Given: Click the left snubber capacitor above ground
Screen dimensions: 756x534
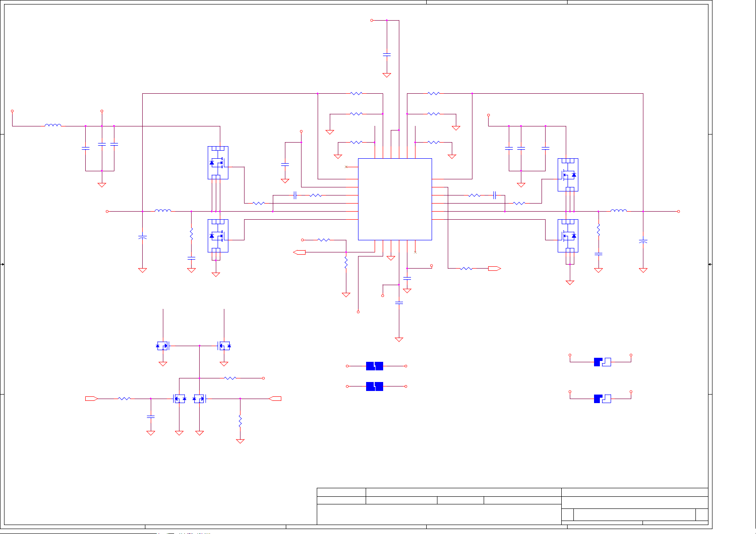Looking at the screenshot, I should [191, 258].
